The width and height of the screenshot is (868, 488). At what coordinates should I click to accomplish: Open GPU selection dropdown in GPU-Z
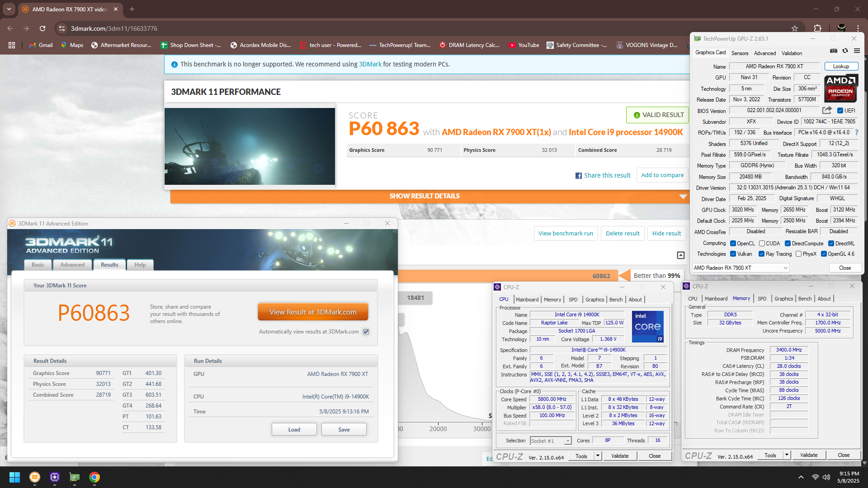[741, 268]
